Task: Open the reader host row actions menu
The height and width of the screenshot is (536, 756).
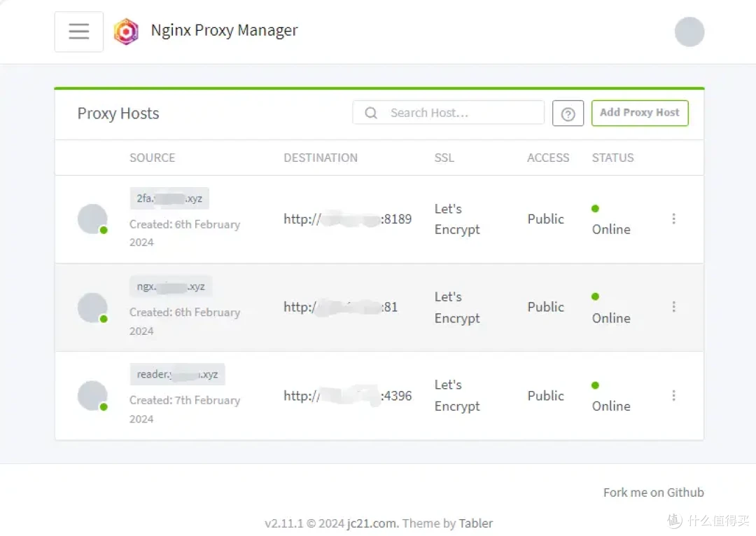Action: tap(673, 396)
